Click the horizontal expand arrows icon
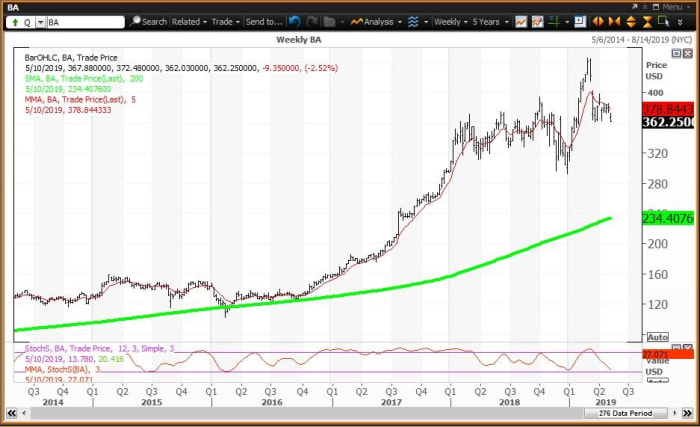Image resolution: width=700 pixels, height=427 pixels. coord(598,21)
